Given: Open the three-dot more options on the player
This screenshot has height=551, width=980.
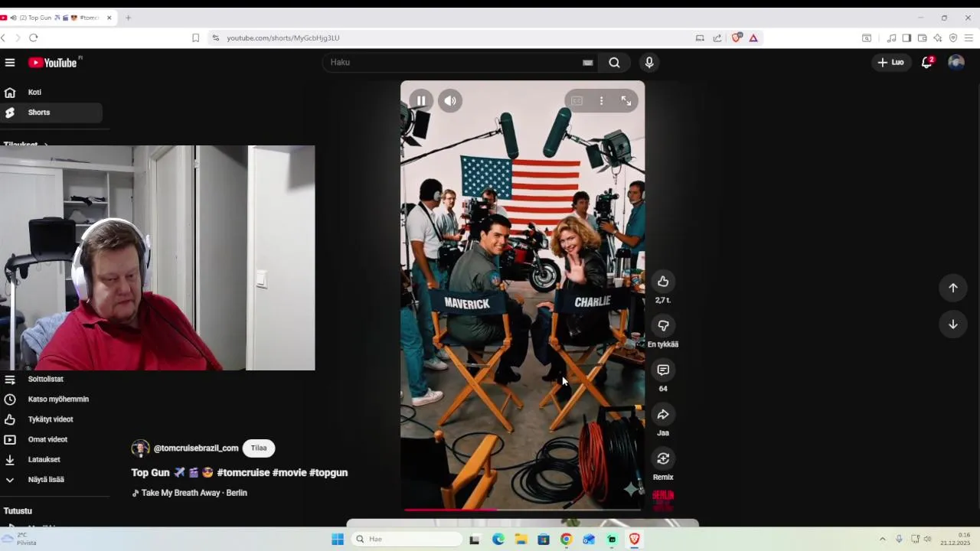Looking at the screenshot, I should pos(602,100).
